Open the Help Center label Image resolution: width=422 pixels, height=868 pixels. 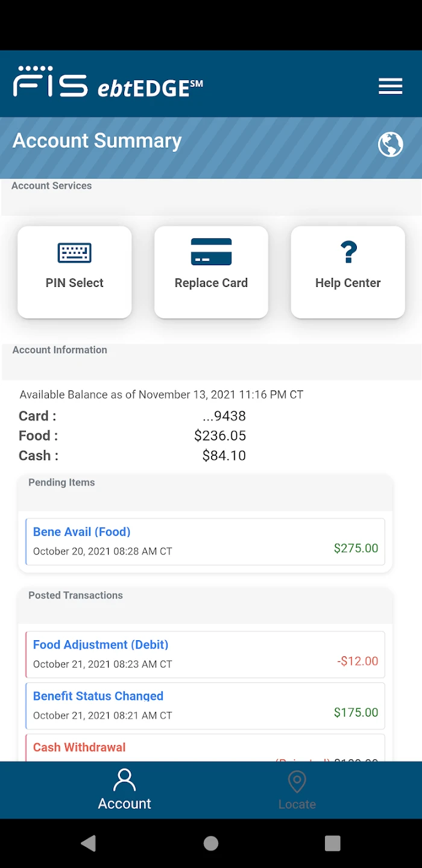click(348, 283)
